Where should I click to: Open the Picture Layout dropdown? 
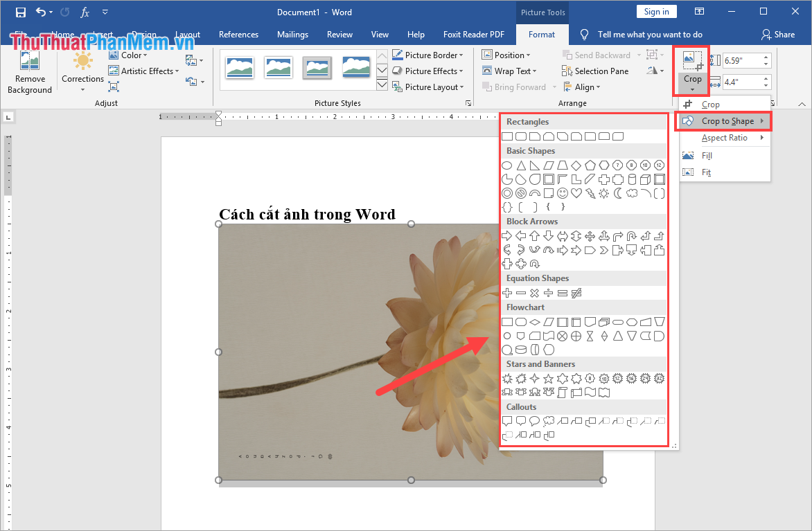(x=427, y=87)
